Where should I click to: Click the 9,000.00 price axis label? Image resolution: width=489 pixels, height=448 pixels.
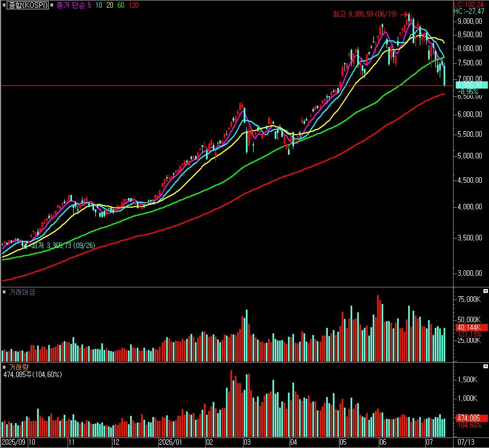click(470, 21)
